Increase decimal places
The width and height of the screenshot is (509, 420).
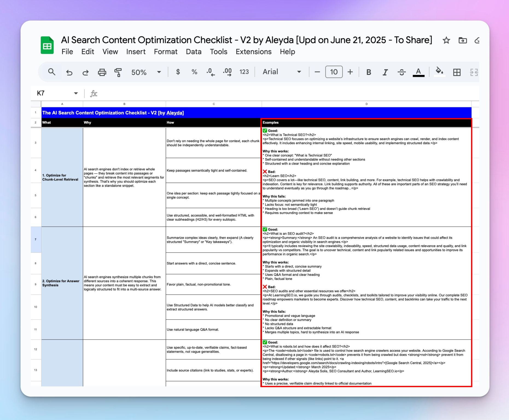[x=227, y=72]
